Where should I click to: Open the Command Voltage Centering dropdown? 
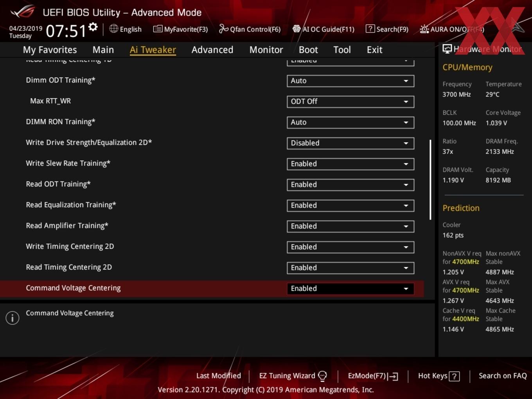pyautogui.click(x=350, y=288)
